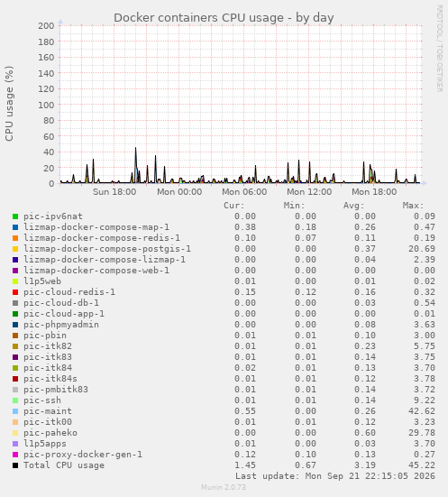Click the pic-proxy-docker-gen-1 label

pyautogui.click(x=83, y=455)
